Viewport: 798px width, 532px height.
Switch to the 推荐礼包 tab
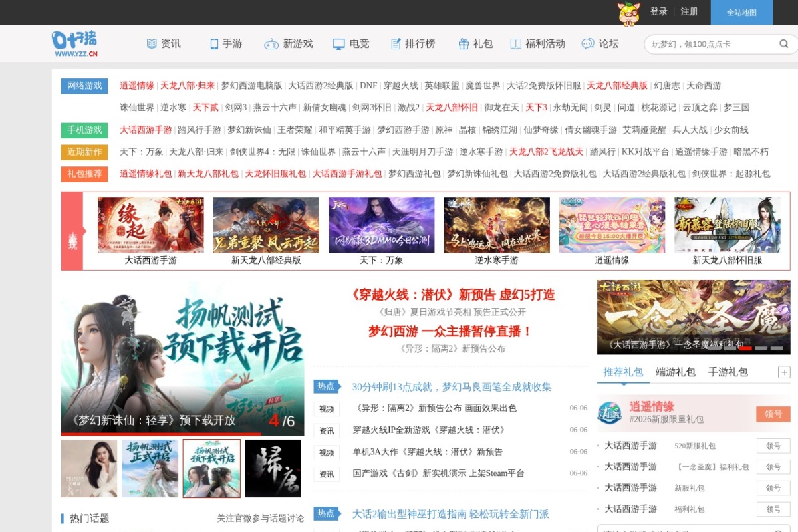point(623,372)
